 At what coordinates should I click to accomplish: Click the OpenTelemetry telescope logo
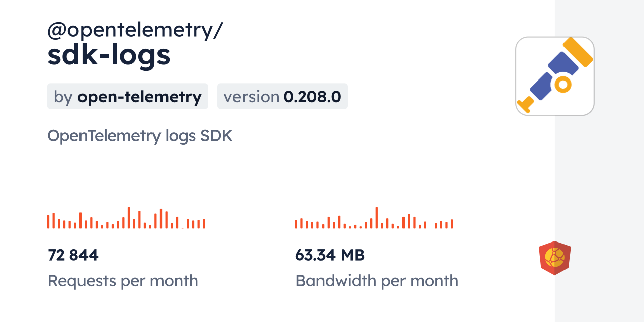tap(554, 76)
